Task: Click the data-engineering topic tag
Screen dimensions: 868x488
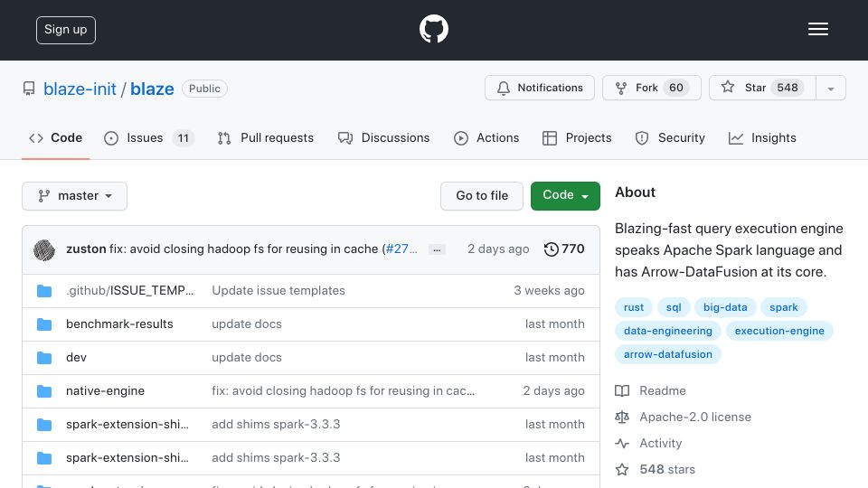Action: click(x=668, y=331)
